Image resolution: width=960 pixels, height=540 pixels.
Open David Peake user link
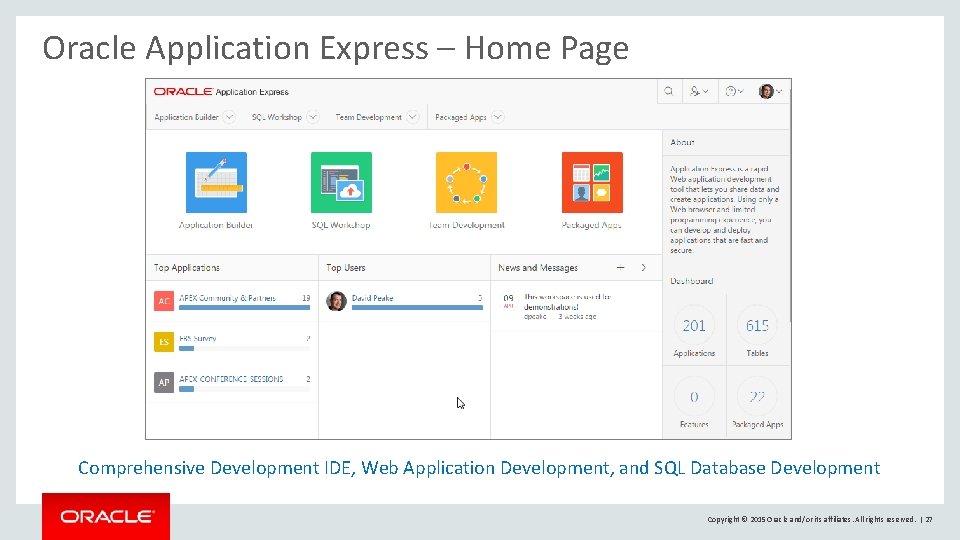372,298
